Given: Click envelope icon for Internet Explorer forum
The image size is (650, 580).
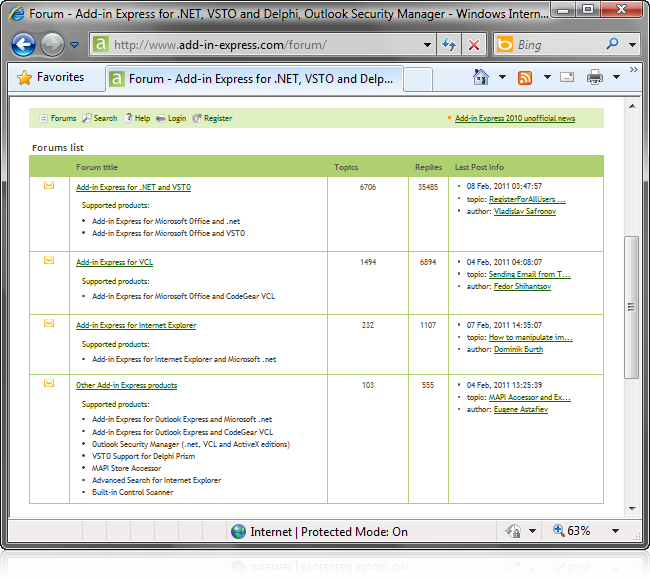Looking at the screenshot, I should tap(49, 323).
